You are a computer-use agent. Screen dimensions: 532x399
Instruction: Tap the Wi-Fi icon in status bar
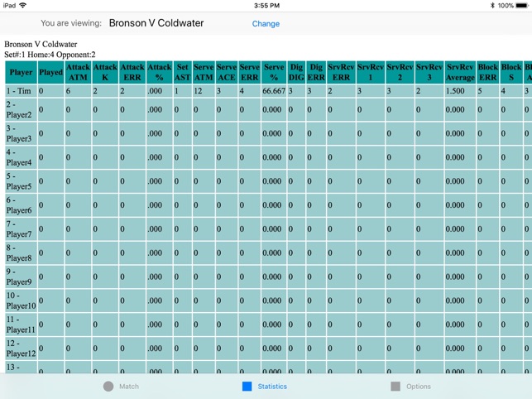[x=22, y=5]
